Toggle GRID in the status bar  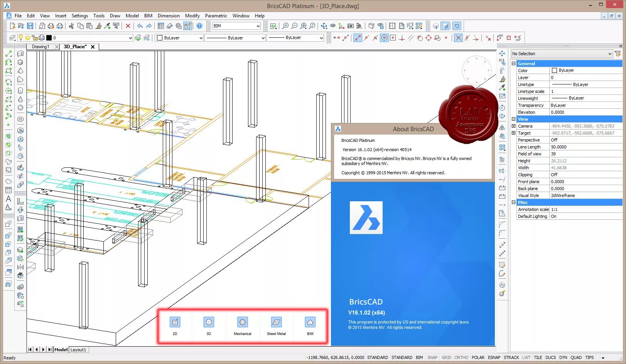tap(446, 357)
